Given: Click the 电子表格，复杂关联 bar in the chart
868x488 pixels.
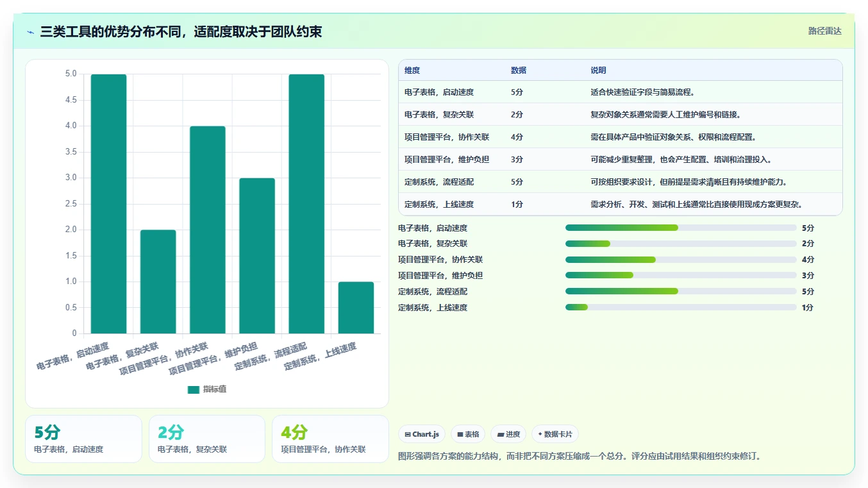Looking at the screenshot, I should pos(158,282).
